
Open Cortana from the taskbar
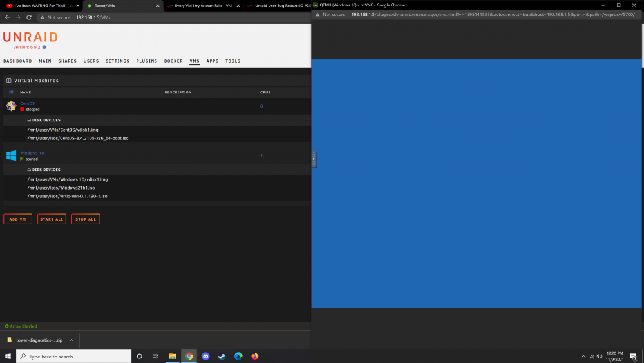(139, 357)
